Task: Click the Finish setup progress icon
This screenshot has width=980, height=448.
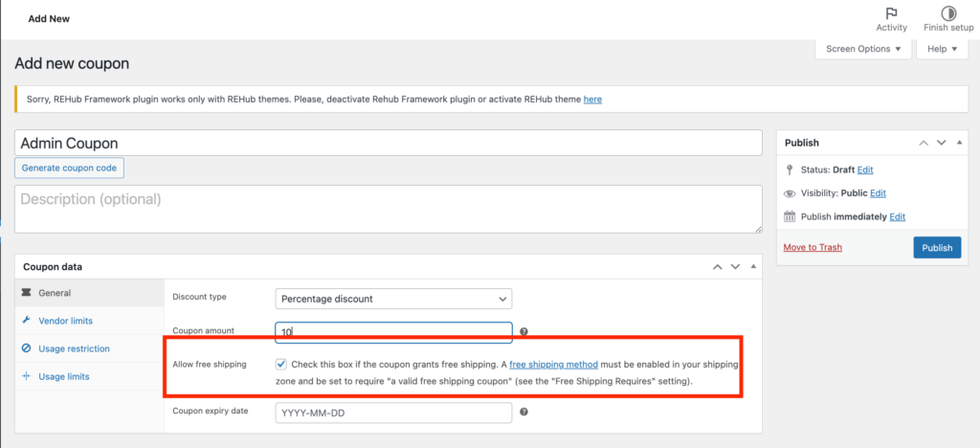Action: click(948, 13)
